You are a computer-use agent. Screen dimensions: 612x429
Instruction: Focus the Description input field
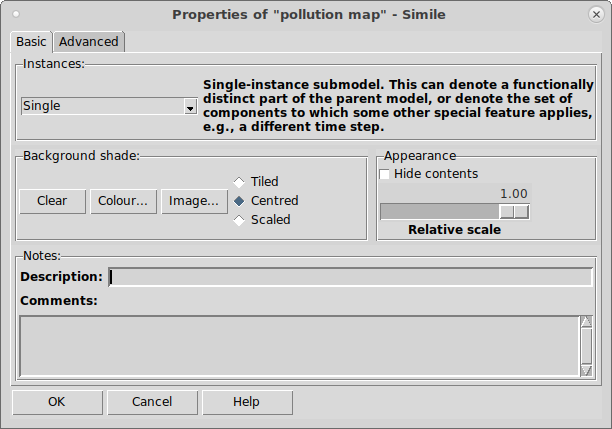coord(350,277)
